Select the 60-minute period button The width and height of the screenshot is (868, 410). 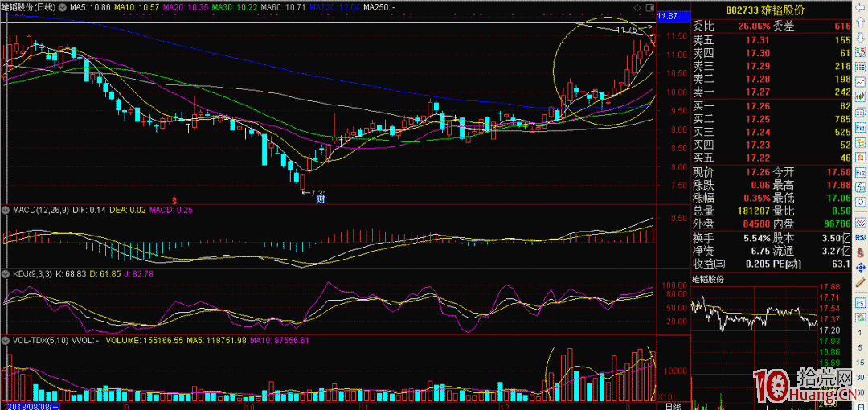pos(860,393)
